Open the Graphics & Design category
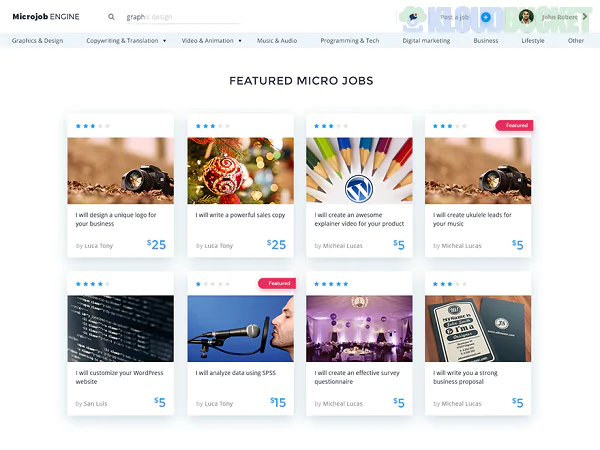The height and width of the screenshot is (450, 600). pyautogui.click(x=38, y=41)
